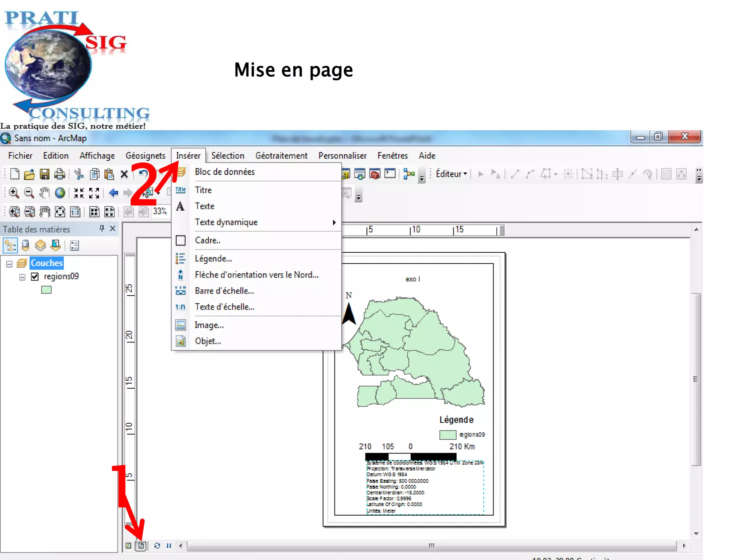Pause drawing with the pause icon
This screenshot has width=747, height=560.
pos(169,546)
